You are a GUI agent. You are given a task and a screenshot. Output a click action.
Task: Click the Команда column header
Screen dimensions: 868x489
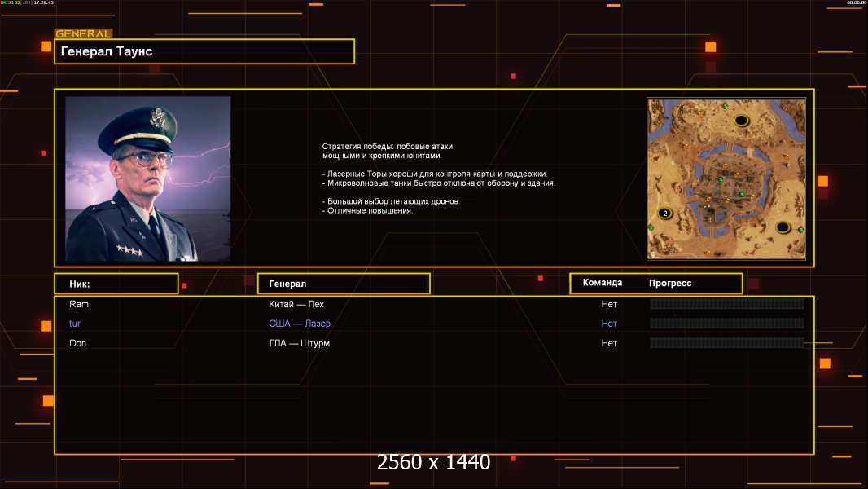point(603,283)
